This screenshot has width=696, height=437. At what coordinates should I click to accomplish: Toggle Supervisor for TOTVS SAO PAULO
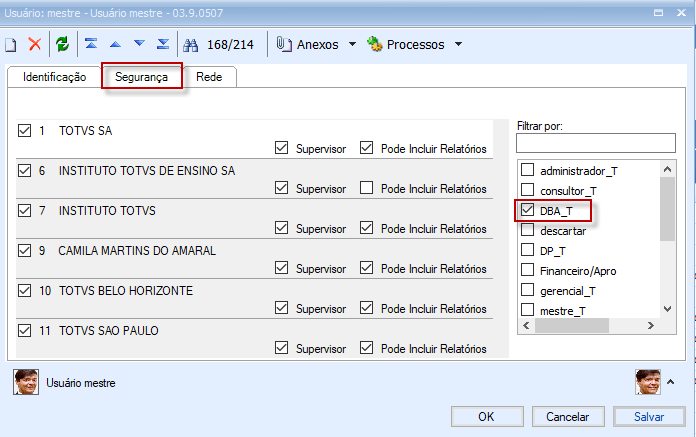click(281, 347)
